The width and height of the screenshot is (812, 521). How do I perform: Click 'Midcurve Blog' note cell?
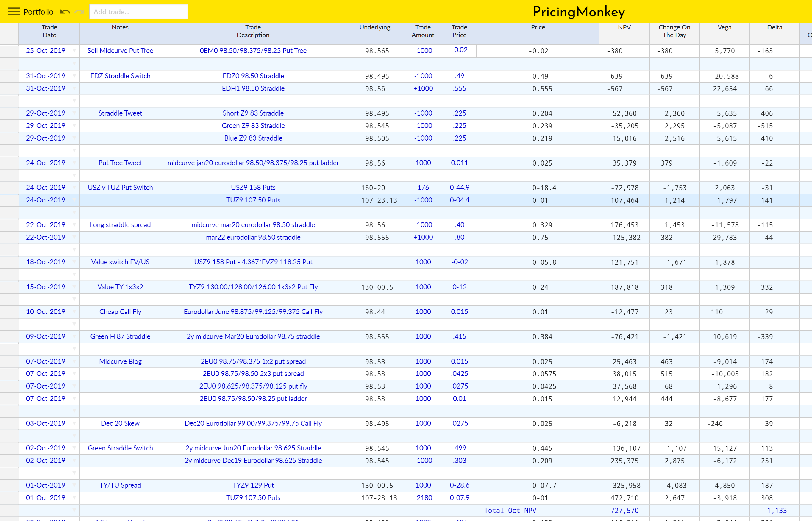[x=120, y=362]
